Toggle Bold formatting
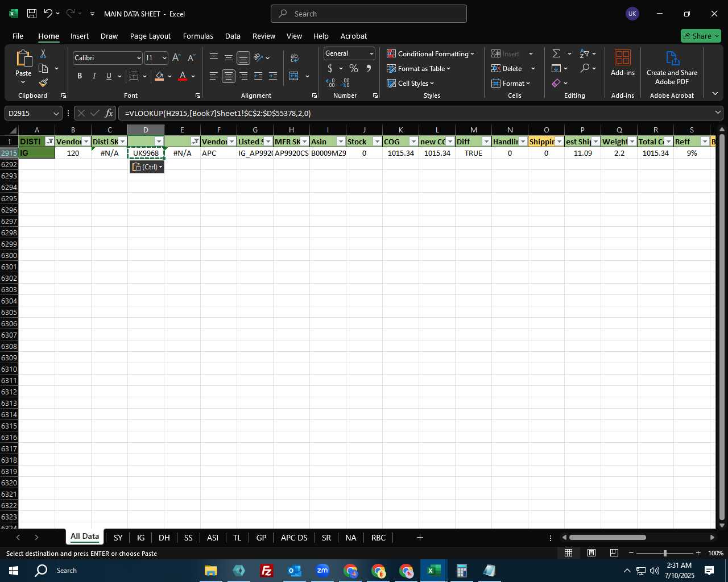 click(x=80, y=76)
